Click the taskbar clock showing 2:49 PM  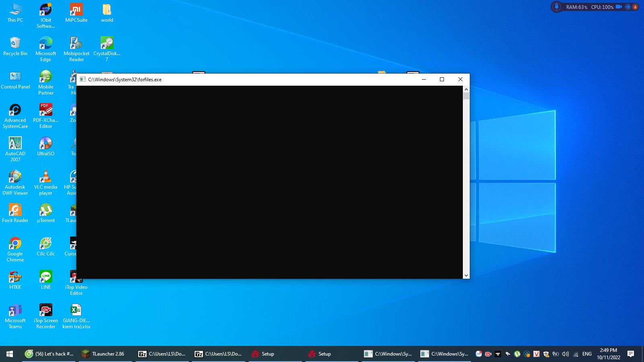click(x=608, y=354)
